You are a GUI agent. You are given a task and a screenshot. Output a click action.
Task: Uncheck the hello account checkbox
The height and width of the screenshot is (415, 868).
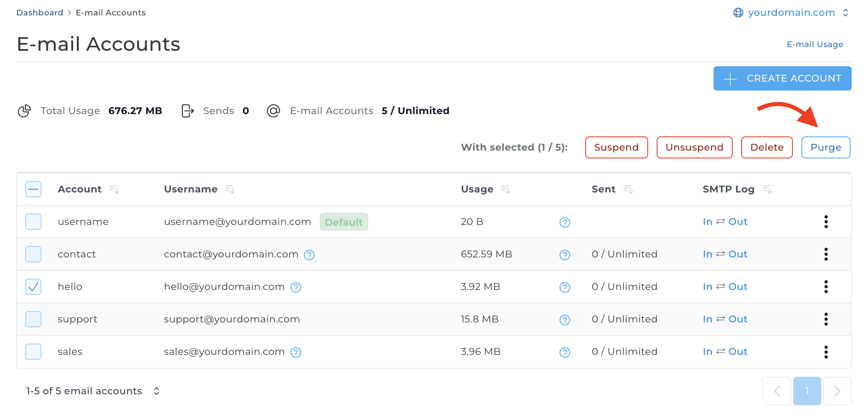[x=33, y=287]
